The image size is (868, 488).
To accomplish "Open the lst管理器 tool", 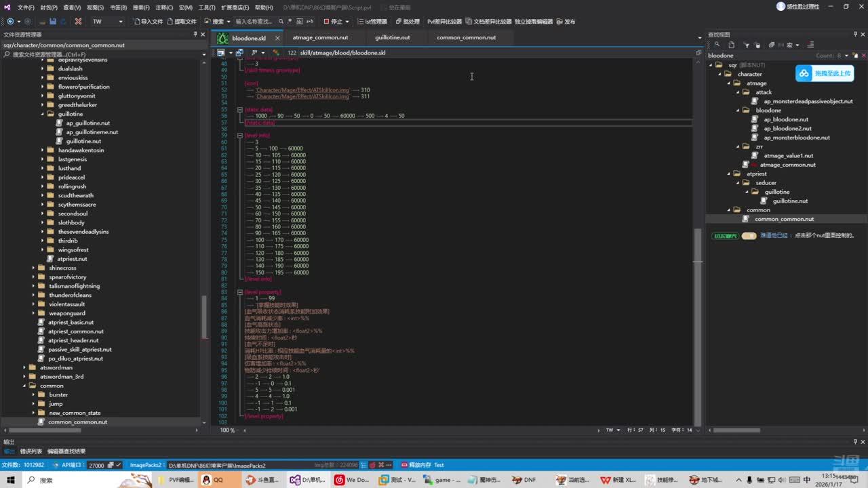I will [x=372, y=21].
